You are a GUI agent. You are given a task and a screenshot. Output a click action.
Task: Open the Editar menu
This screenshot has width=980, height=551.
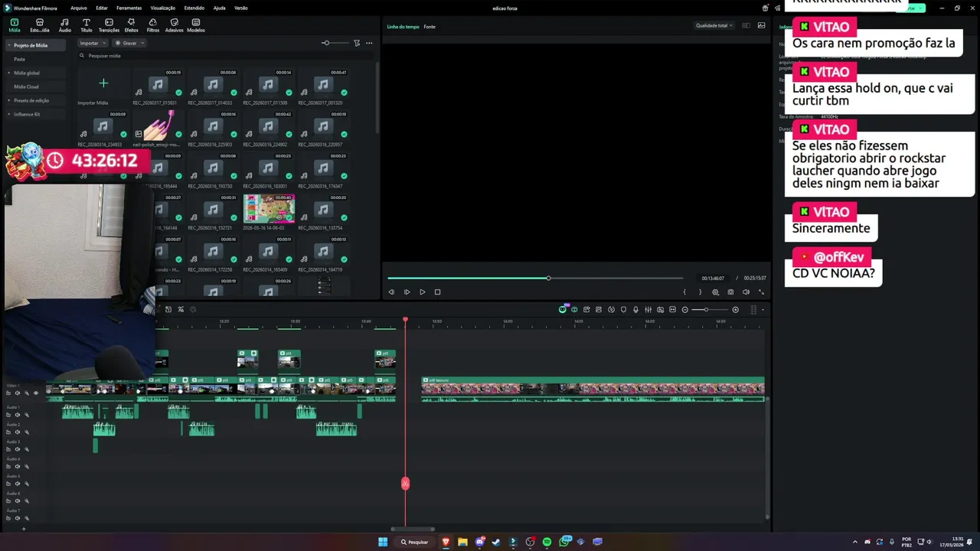tap(101, 8)
